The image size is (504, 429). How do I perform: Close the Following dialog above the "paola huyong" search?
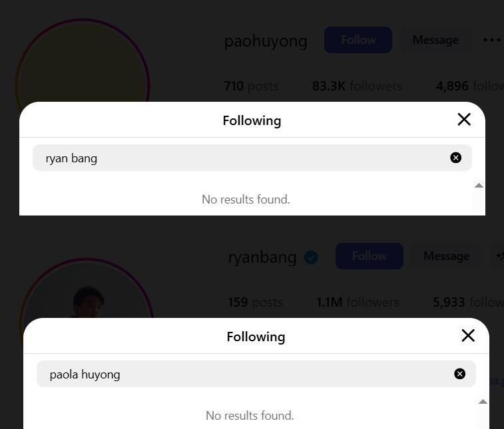point(468,336)
